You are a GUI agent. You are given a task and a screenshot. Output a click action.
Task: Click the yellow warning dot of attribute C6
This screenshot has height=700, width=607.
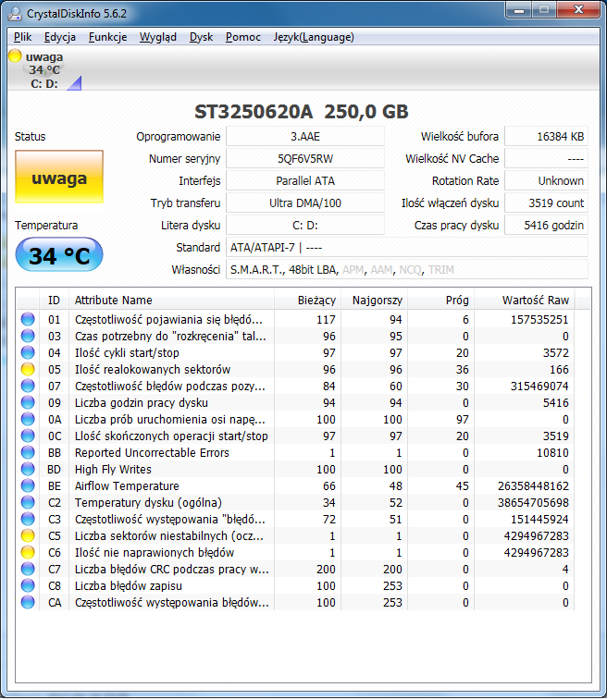tap(28, 553)
